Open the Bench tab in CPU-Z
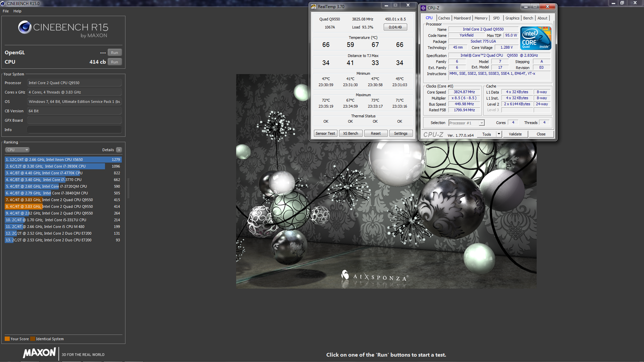Image resolution: width=644 pixels, height=362 pixels. click(x=528, y=18)
